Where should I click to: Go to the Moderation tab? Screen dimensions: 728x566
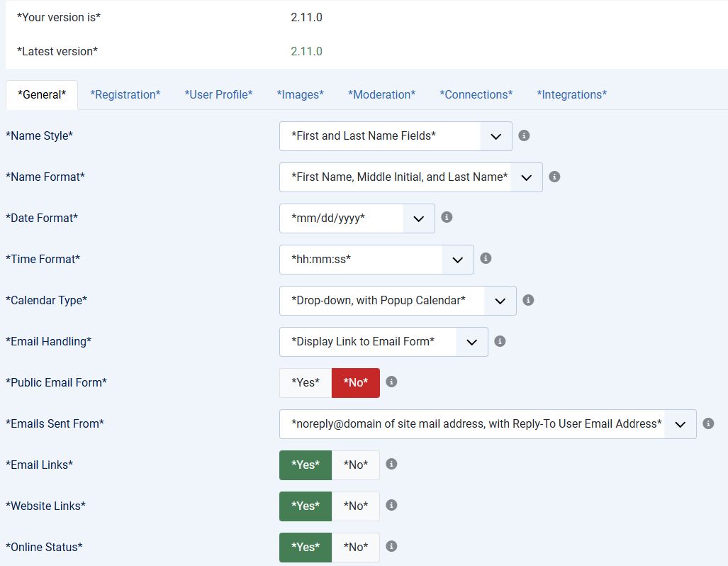(x=381, y=94)
